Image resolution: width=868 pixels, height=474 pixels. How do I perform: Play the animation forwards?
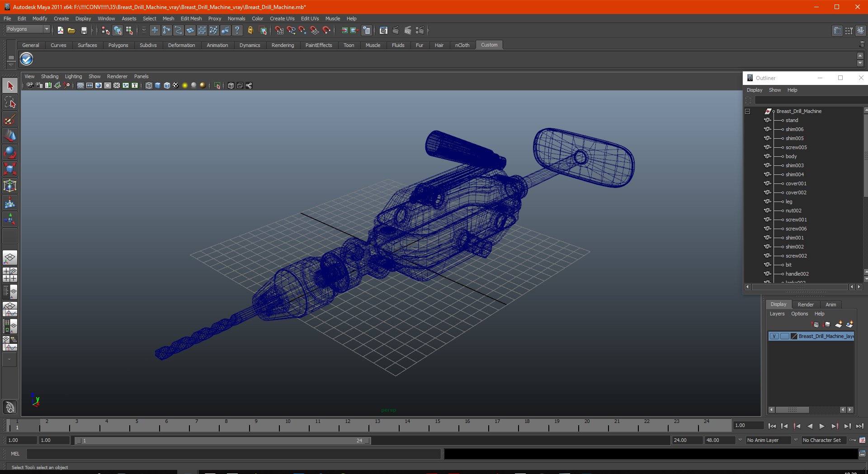click(822, 426)
